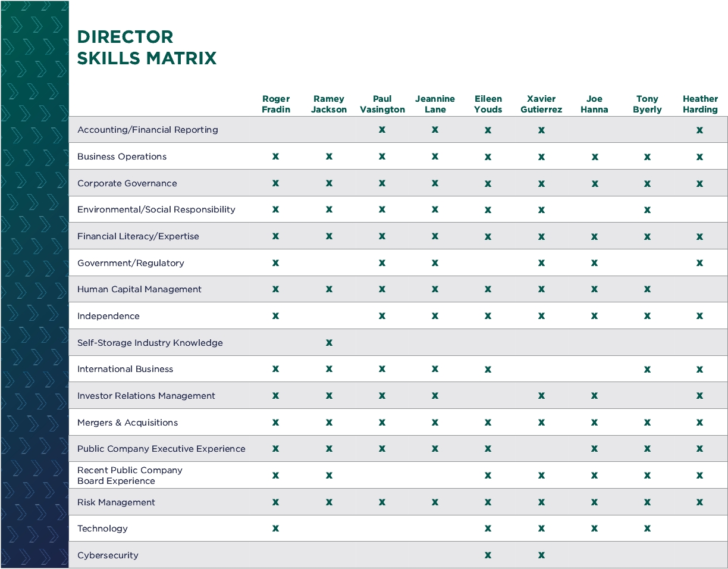Select the Heather Harding column header
728x569 pixels.
coord(700,104)
